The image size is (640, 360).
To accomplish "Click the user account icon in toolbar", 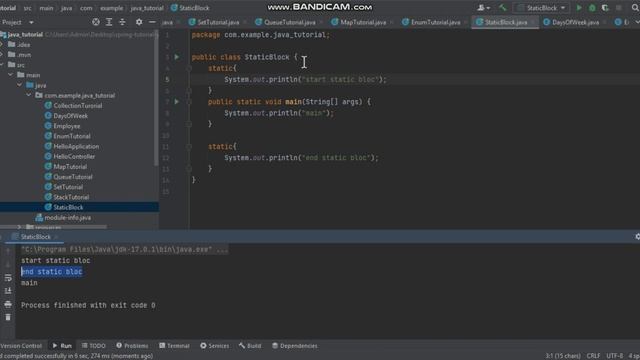I will point(483,8).
